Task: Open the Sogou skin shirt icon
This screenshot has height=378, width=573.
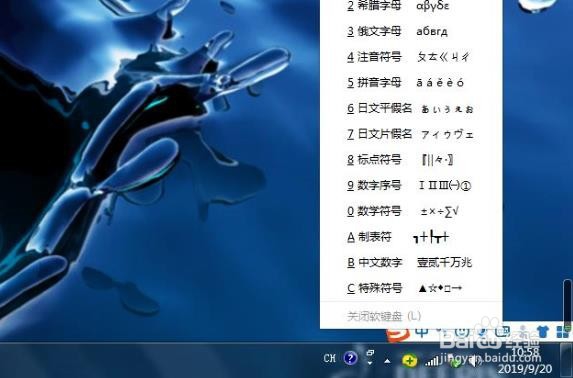Action: tap(543, 332)
